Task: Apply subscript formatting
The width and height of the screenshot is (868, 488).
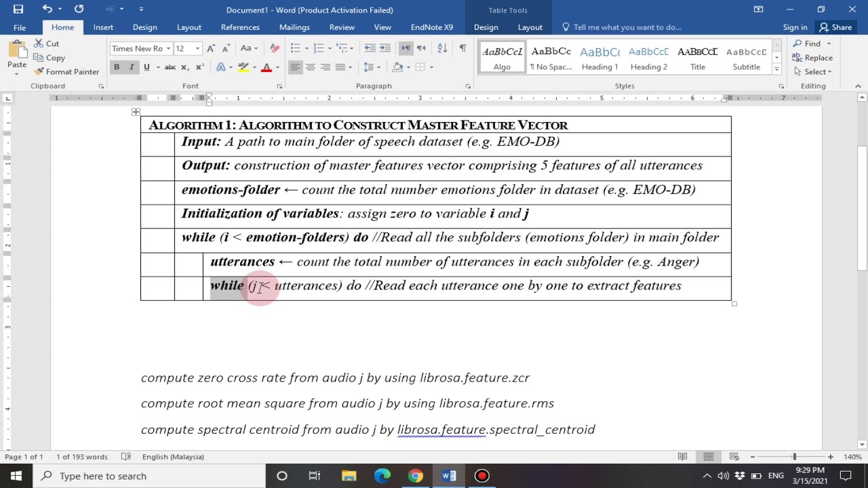Action: (x=186, y=67)
